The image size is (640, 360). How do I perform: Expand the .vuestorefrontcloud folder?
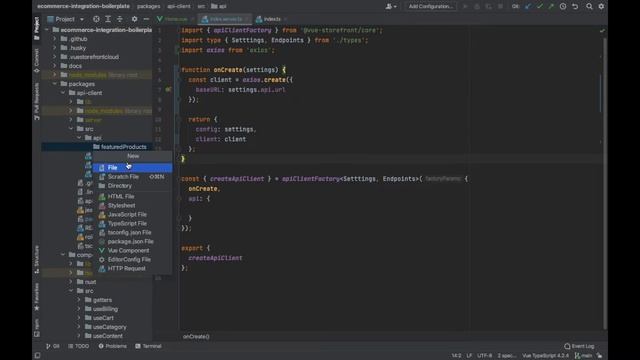[x=55, y=57]
